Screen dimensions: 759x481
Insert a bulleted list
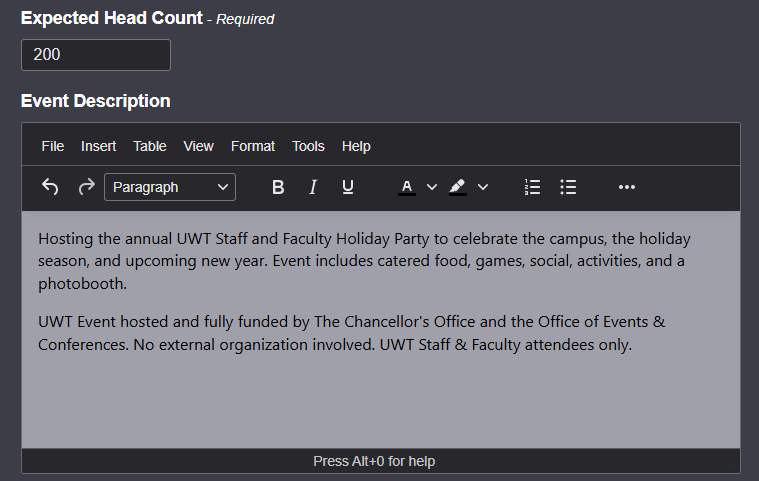(568, 187)
